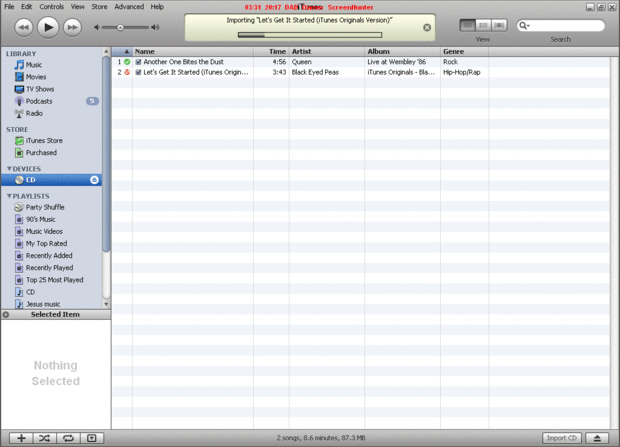Select the CD device

51,180
